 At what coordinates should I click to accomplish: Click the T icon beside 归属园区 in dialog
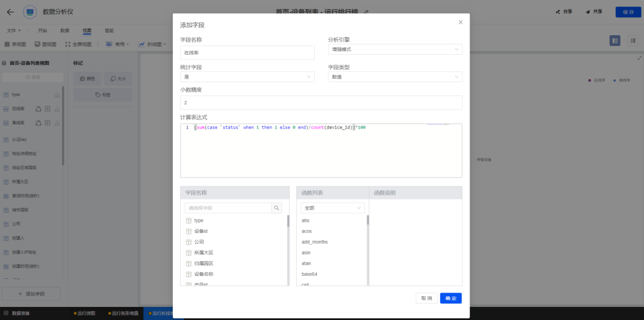(x=188, y=263)
